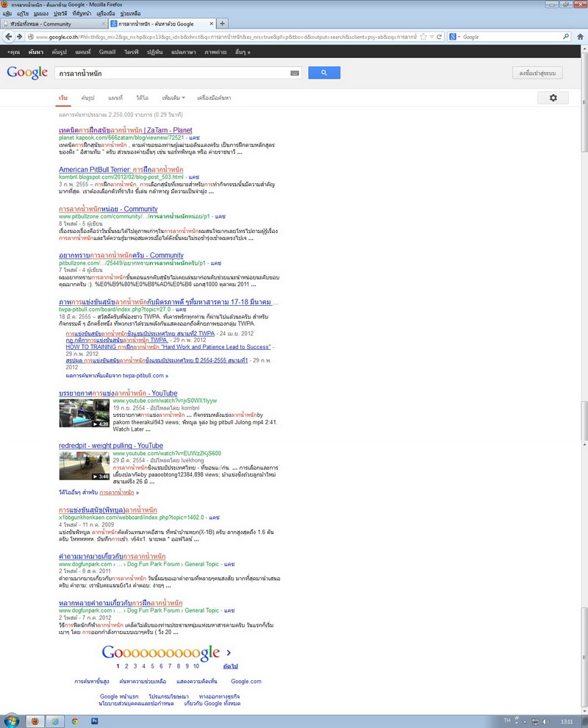The height and width of the screenshot is (728, 588).
Task: Click the Firefox address bar URL
Action: coord(225,36)
